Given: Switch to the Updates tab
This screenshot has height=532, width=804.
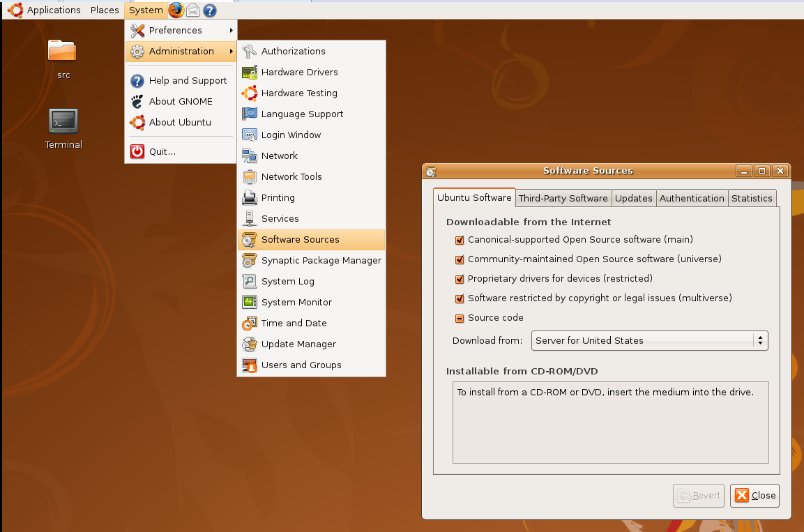Looking at the screenshot, I should tap(633, 198).
